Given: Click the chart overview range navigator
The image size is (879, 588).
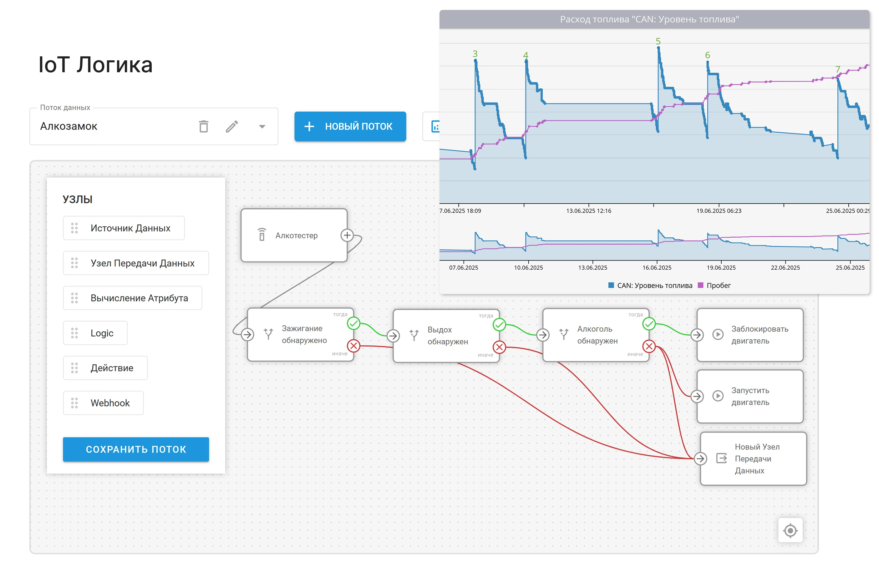Looking at the screenshot, I should pyautogui.click(x=654, y=244).
